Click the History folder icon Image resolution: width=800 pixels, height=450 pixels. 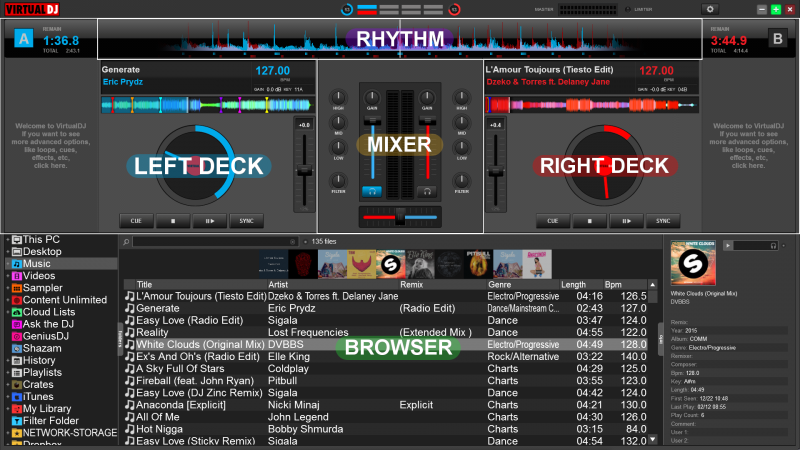point(17,360)
